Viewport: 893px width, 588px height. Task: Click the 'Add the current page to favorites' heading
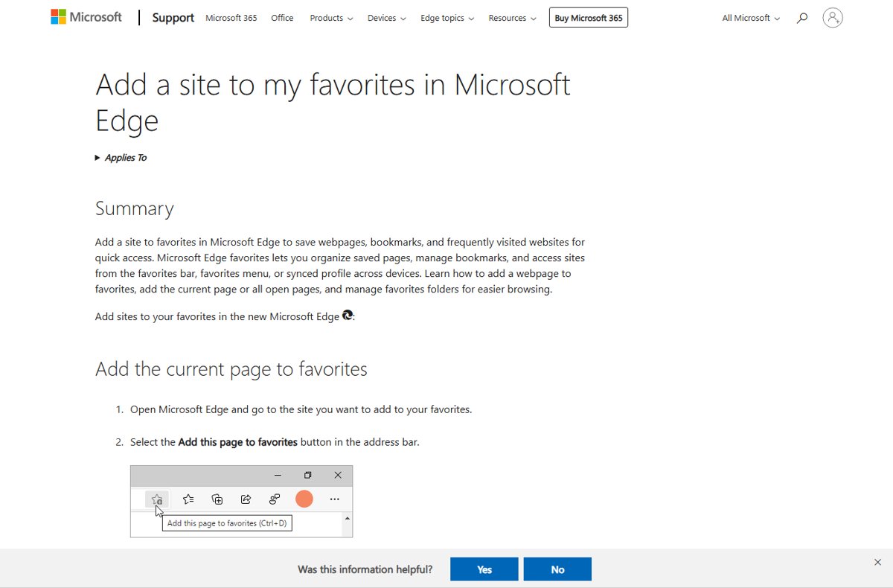[231, 369]
